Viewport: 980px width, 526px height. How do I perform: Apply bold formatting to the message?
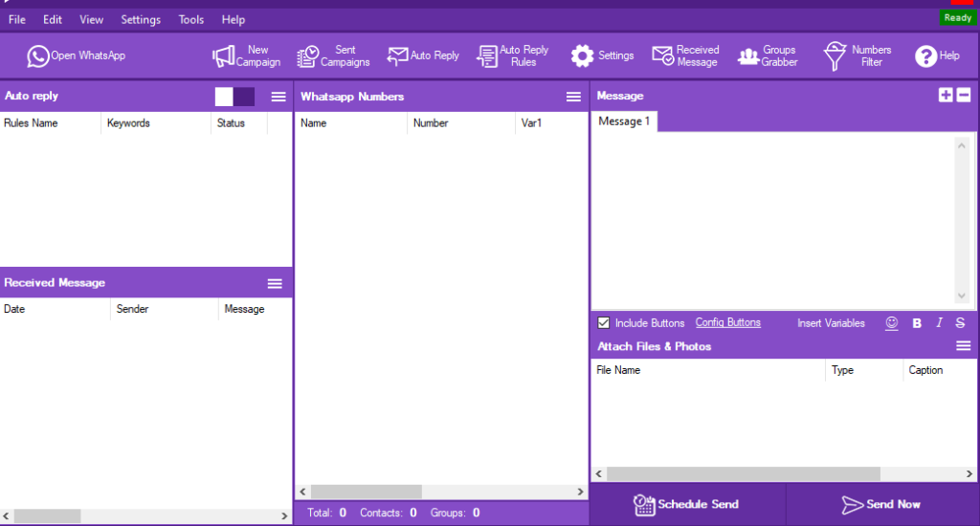917,323
